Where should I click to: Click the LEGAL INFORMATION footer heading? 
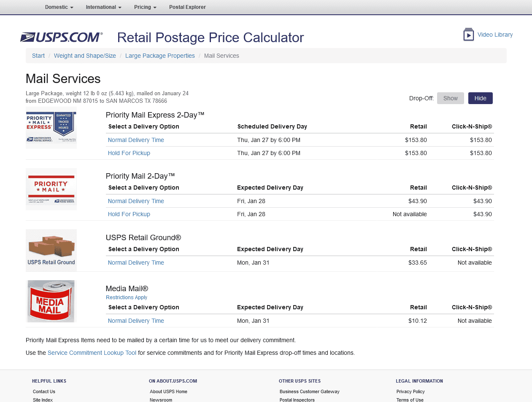(x=419, y=381)
